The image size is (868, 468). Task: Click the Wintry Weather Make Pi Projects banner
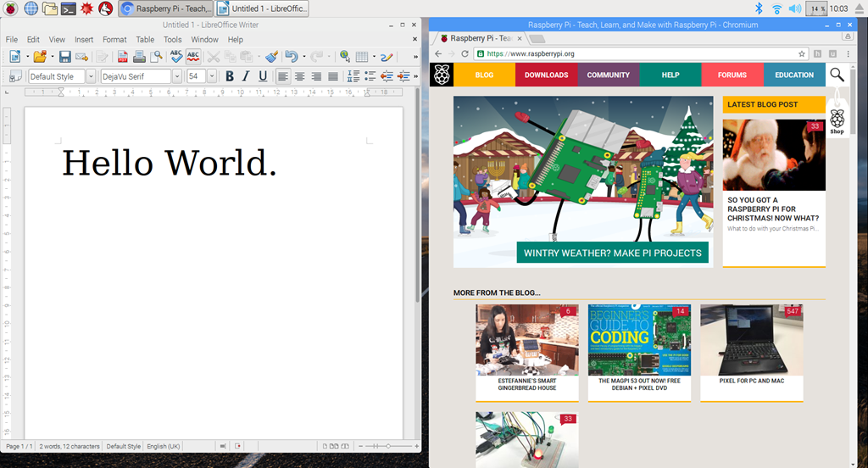612,253
